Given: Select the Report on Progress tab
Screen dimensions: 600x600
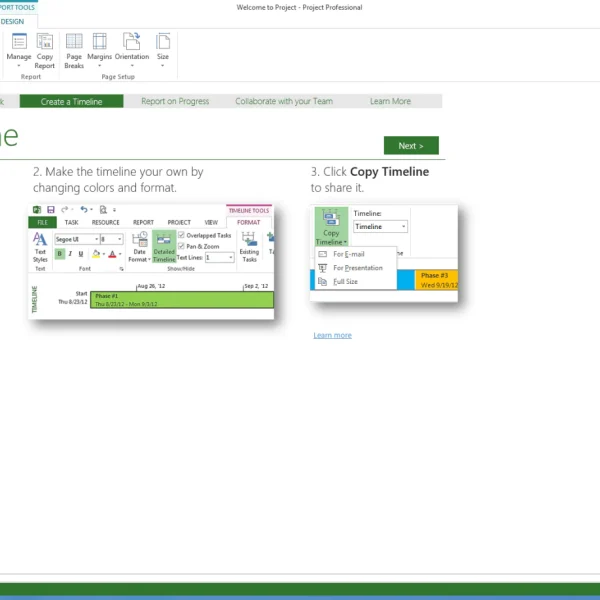Looking at the screenshot, I should (175, 101).
